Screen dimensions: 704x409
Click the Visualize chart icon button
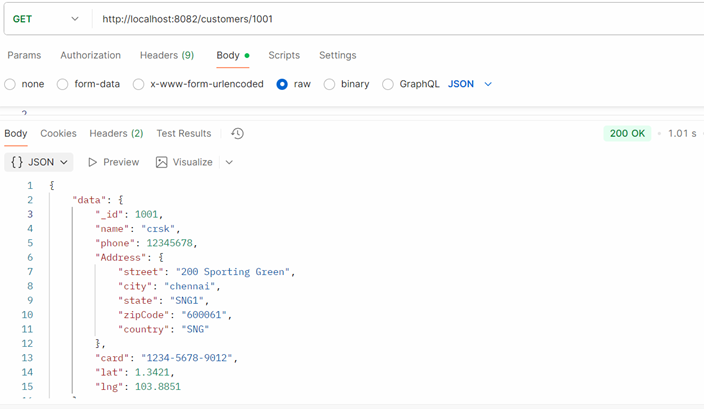tap(162, 162)
